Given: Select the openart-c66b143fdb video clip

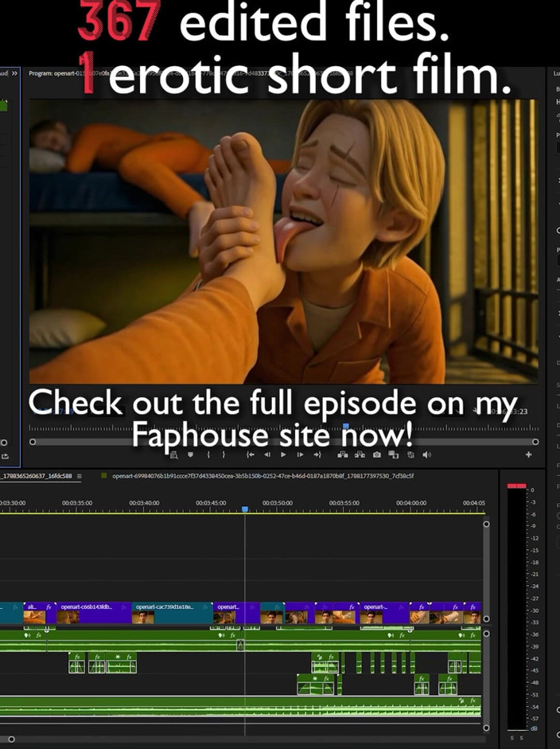Looking at the screenshot, I should (x=94, y=613).
